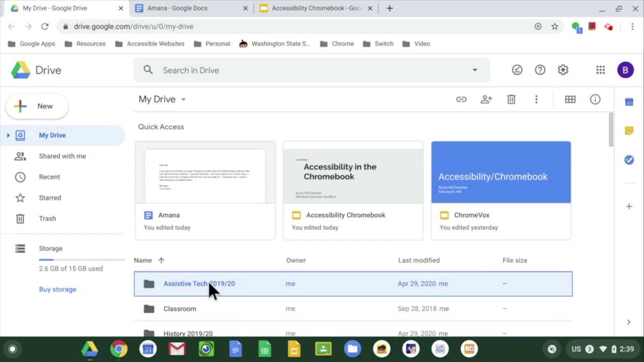Open the ChromeVox quick access card
This screenshot has height=362, width=644.
(501, 191)
